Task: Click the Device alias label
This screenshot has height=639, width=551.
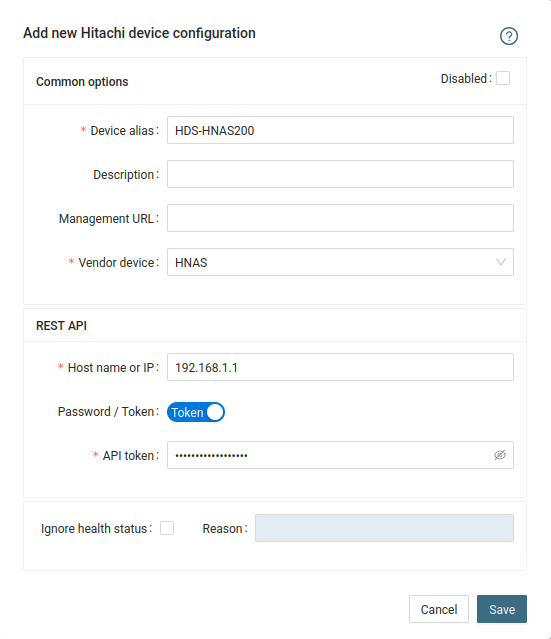Action: [122, 130]
